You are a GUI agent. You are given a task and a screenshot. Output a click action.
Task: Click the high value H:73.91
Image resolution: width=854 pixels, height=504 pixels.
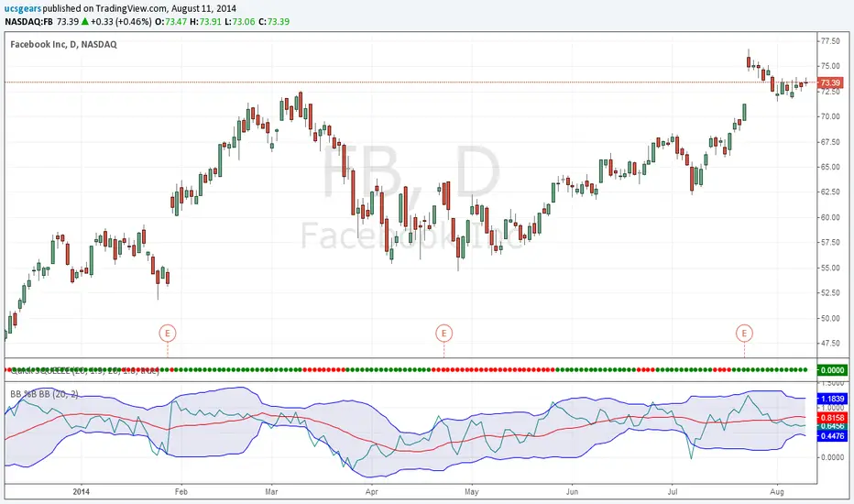(205, 22)
